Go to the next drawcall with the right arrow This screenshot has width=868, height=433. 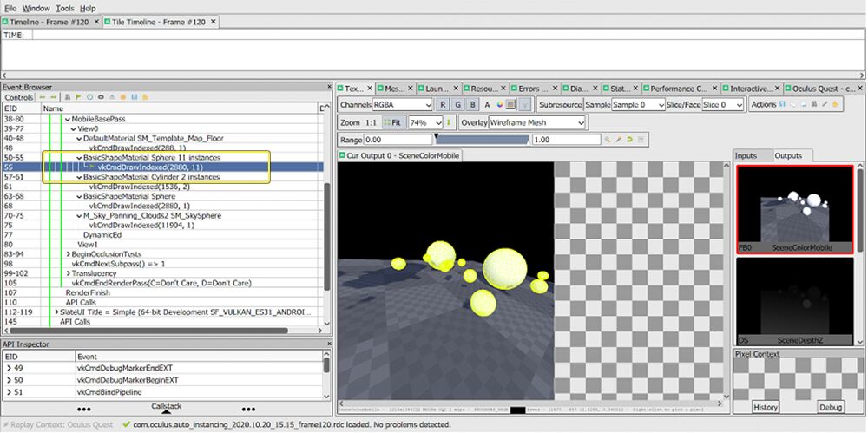(54, 98)
